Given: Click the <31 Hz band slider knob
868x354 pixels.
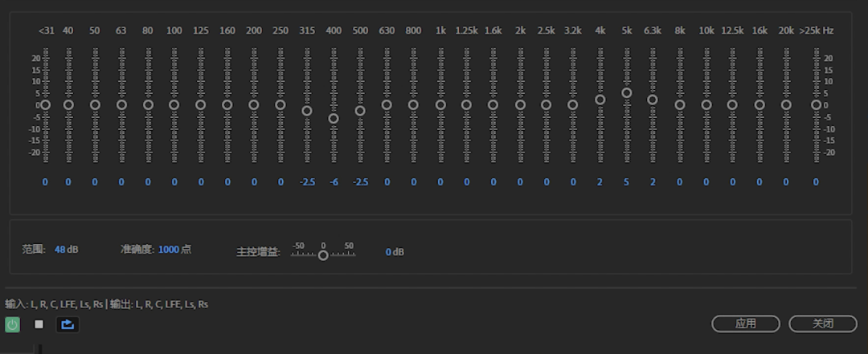Looking at the screenshot, I should [x=45, y=104].
